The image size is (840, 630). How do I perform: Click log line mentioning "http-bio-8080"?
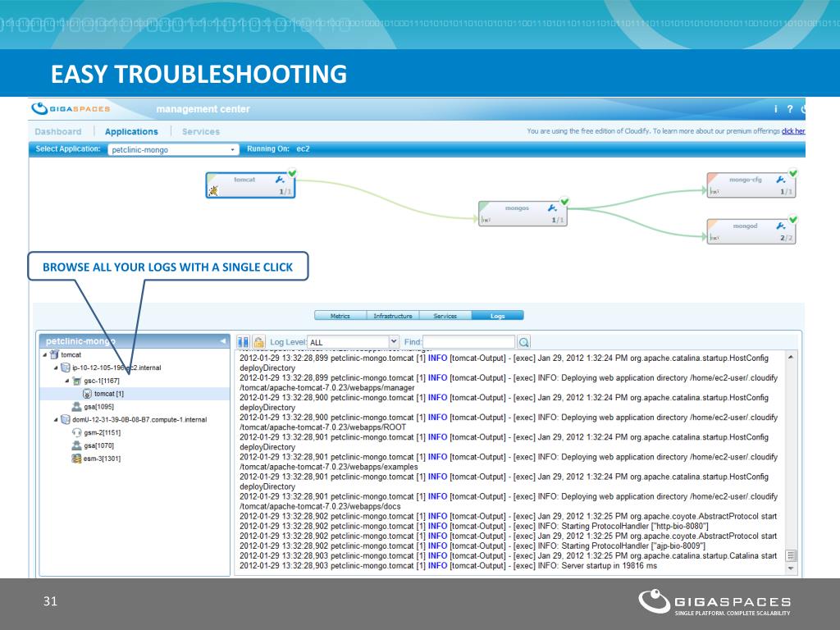473,526
